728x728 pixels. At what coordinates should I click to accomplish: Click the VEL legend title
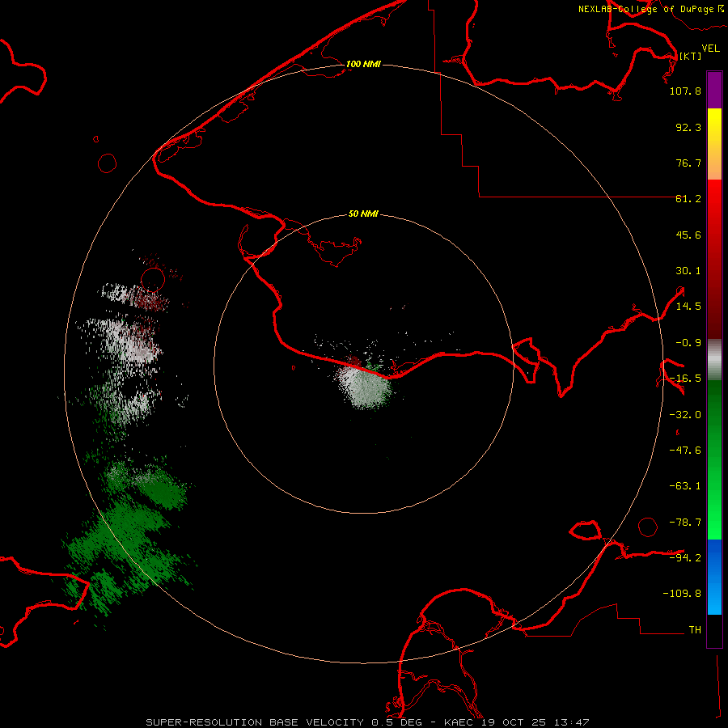[710, 49]
